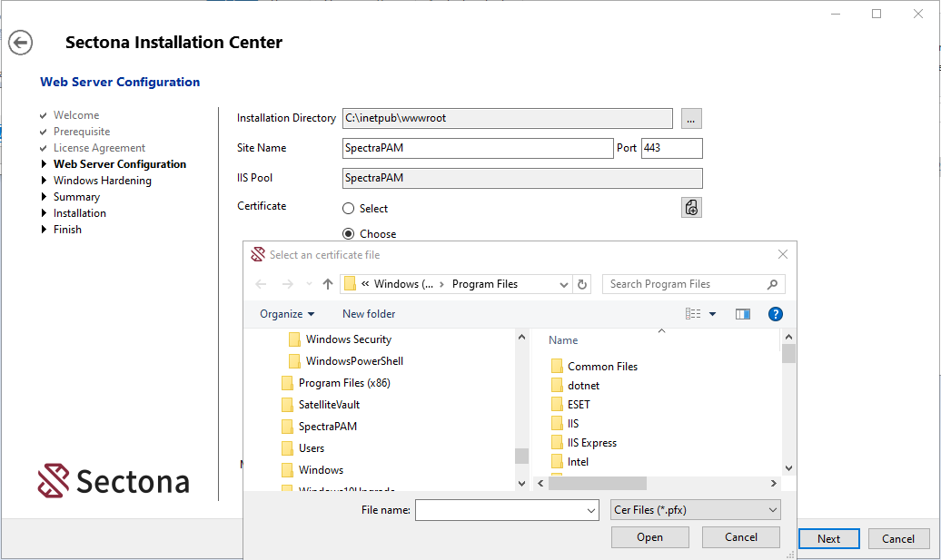The height and width of the screenshot is (560, 941).
Task: Open the file dialog help icon
Action: point(775,314)
